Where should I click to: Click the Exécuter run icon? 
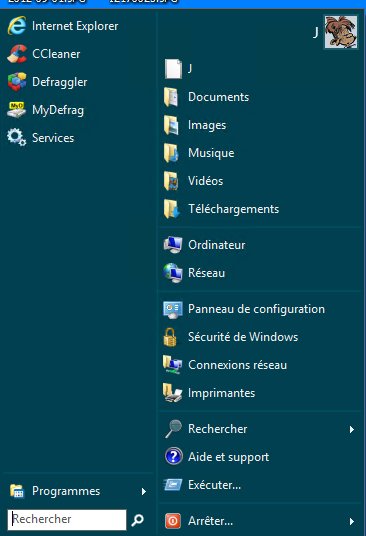pos(173,485)
